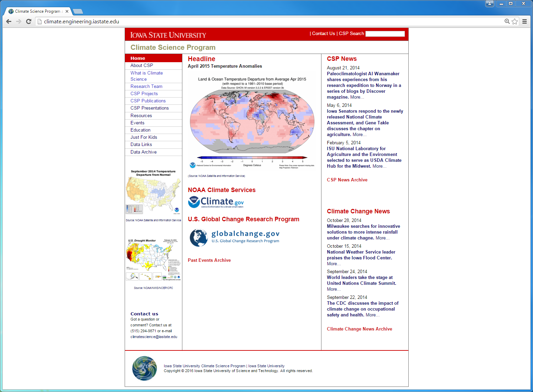Bookmark this page with the star icon
Image resolution: width=533 pixels, height=392 pixels.
[x=514, y=21]
